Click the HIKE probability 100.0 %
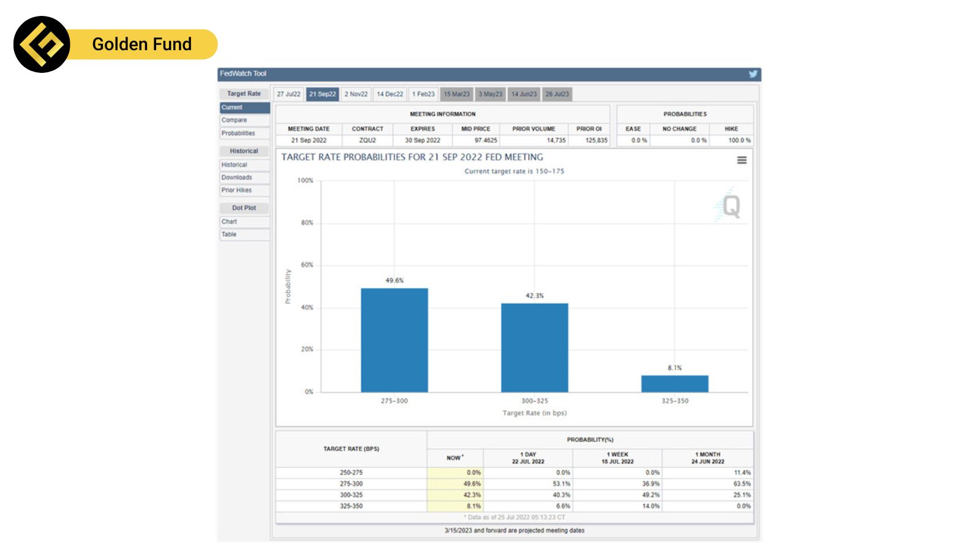 pyautogui.click(x=739, y=141)
